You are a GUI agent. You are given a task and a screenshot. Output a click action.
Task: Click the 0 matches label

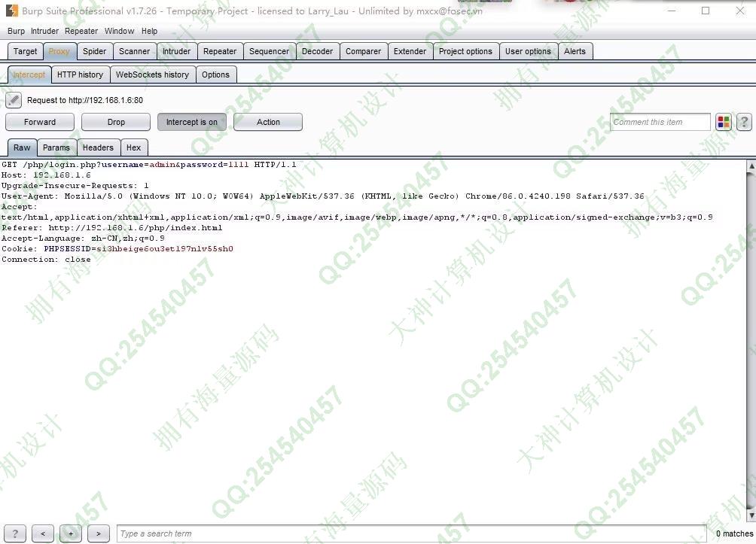(734, 533)
